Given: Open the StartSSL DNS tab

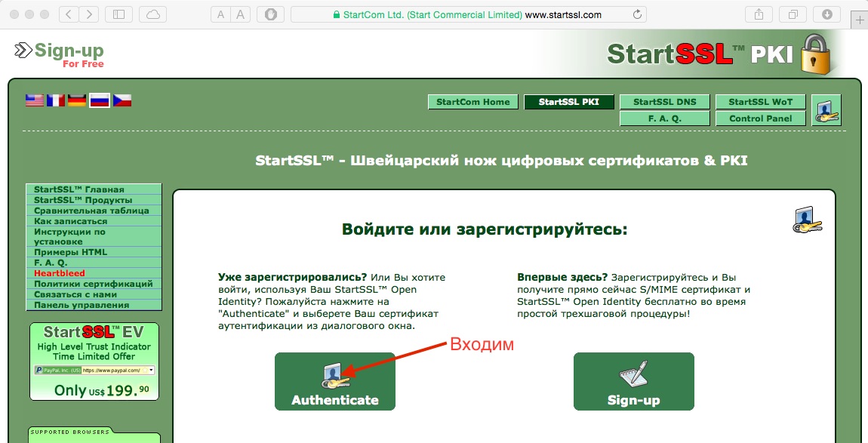Looking at the screenshot, I should pyautogui.click(x=664, y=102).
